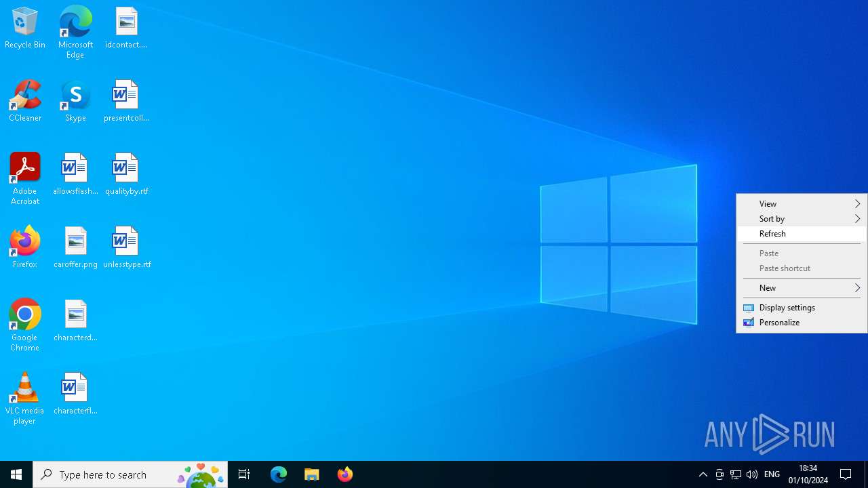Open the volume control in system tray
This screenshot has height=488, width=868.
pyautogui.click(x=751, y=474)
